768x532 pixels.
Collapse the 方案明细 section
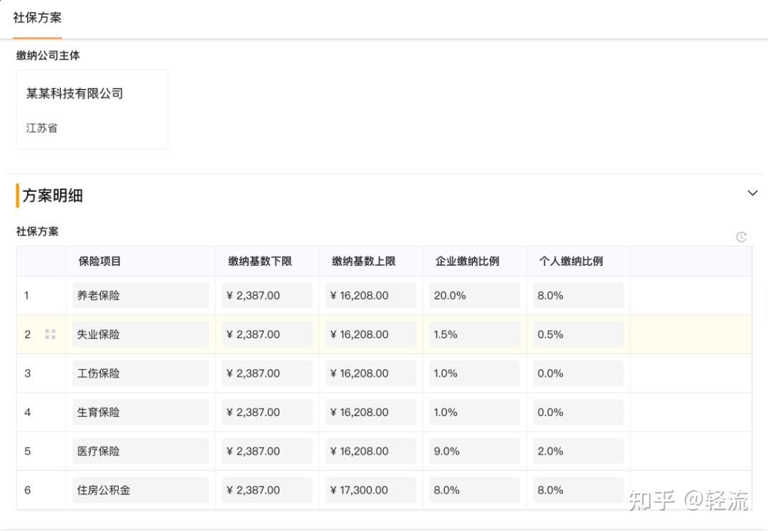[752, 193]
